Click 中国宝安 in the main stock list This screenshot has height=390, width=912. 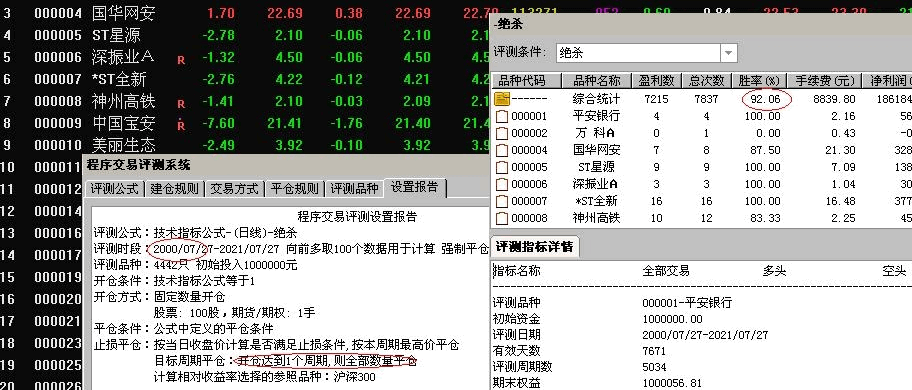pyautogui.click(x=123, y=123)
